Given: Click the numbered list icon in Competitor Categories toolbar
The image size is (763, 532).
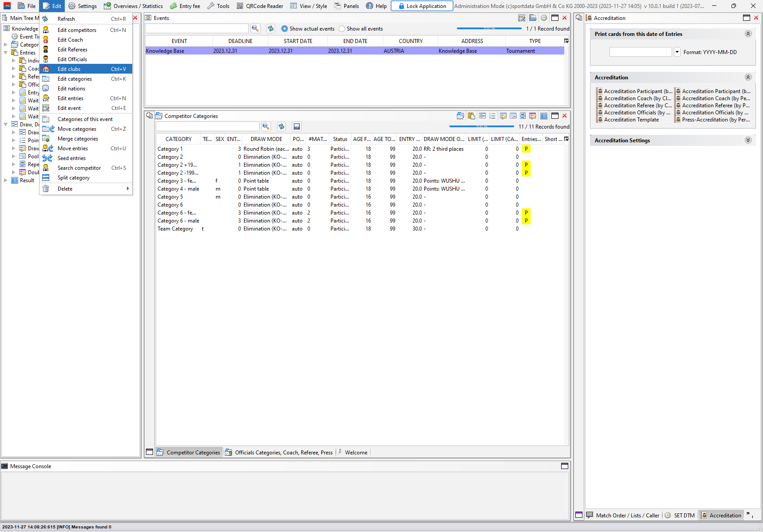Looking at the screenshot, I should [x=492, y=116].
